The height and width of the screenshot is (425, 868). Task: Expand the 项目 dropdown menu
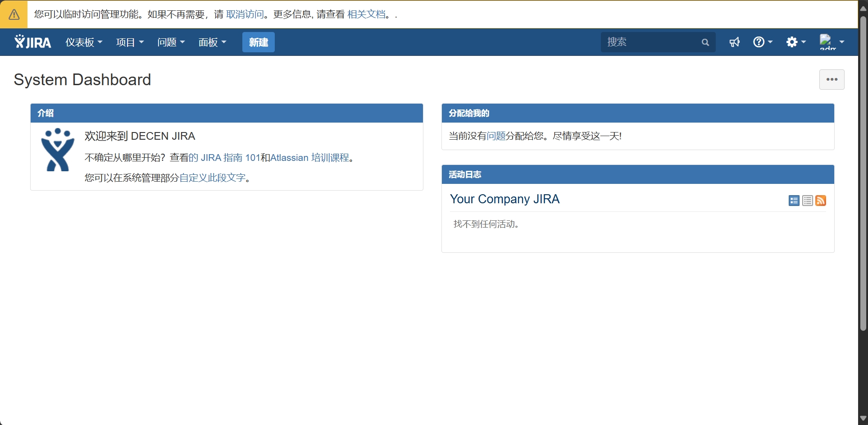coord(130,42)
